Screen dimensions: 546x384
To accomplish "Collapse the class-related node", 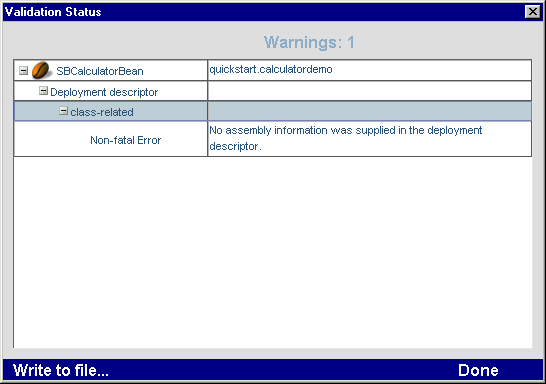I will click(x=63, y=111).
